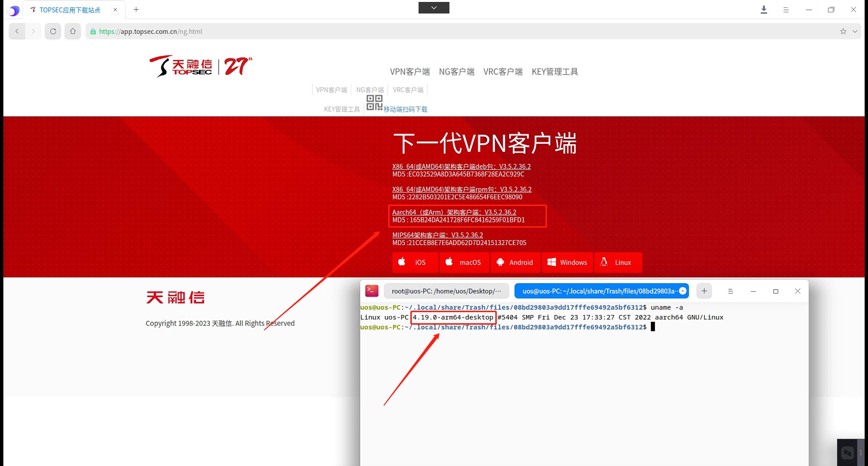Image resolution: width=868 pixels, height=466 pixels.
Task: Switch to the root@uos-PC terminal tab
Action: [447, 291]
